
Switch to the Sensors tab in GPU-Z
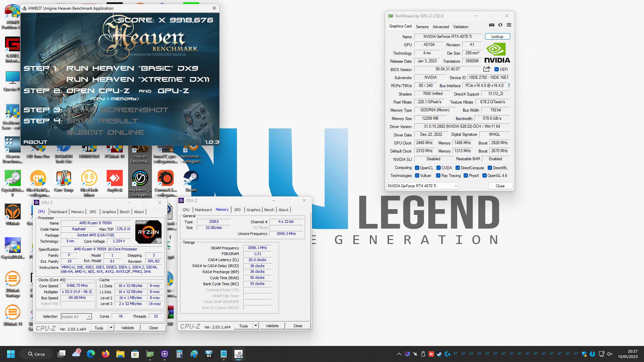point(422,27)
